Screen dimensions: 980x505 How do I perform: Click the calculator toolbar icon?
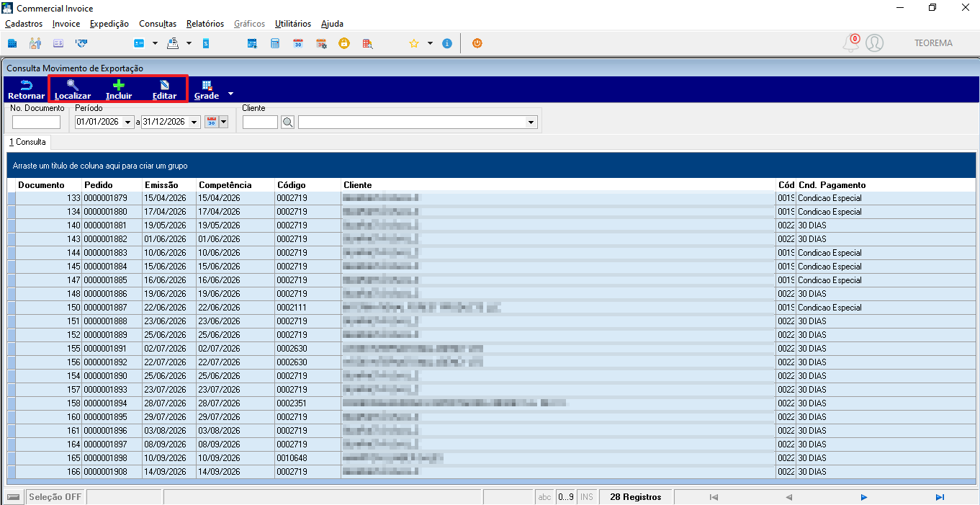pos(275,43)
